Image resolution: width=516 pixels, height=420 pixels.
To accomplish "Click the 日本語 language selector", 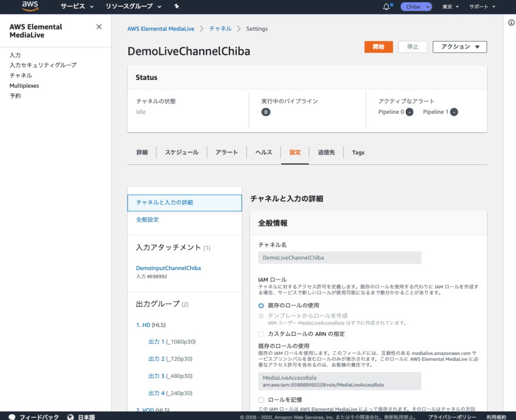I will coord(87,417).
